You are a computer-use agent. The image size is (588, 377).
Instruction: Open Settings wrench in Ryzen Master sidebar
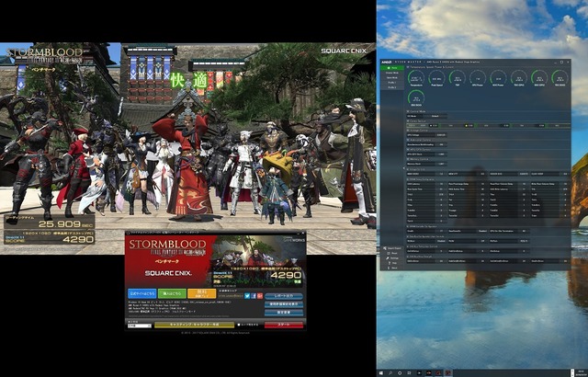pos(388,258)
